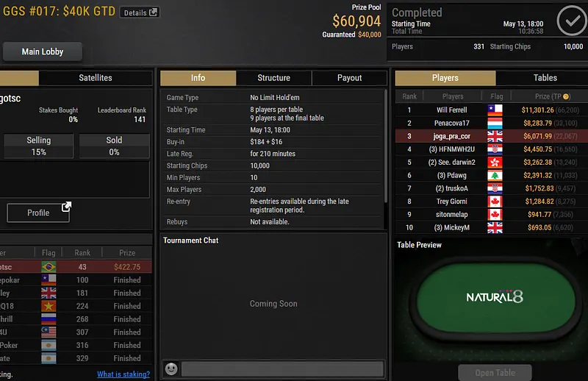Select the joga_pra_cor player row

pyautogui.click(x=492, y=136)
